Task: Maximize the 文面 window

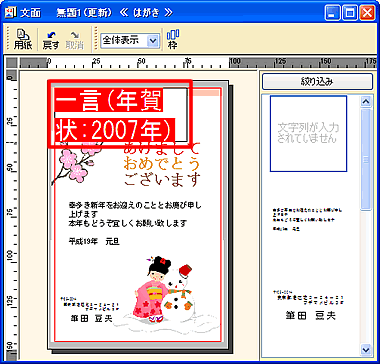Action: pyautogui.click(x=350, y=13)
